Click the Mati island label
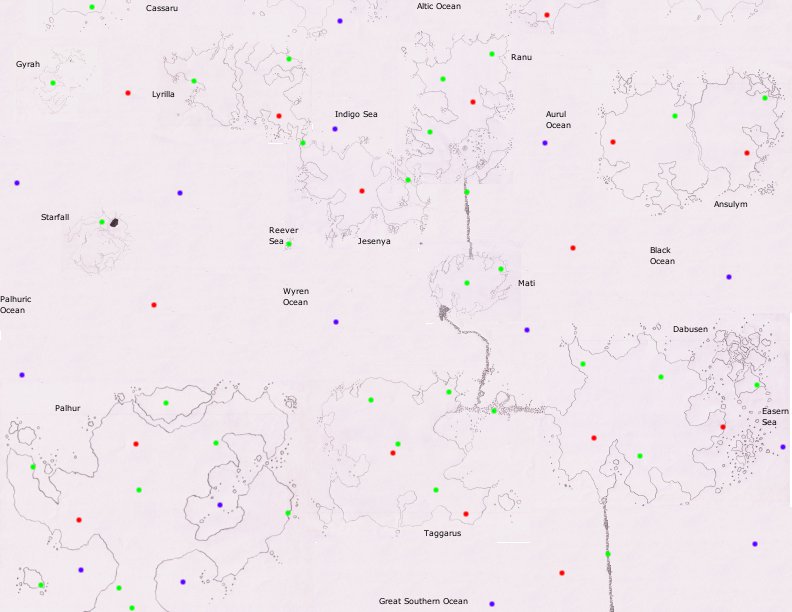 [526, 283]
